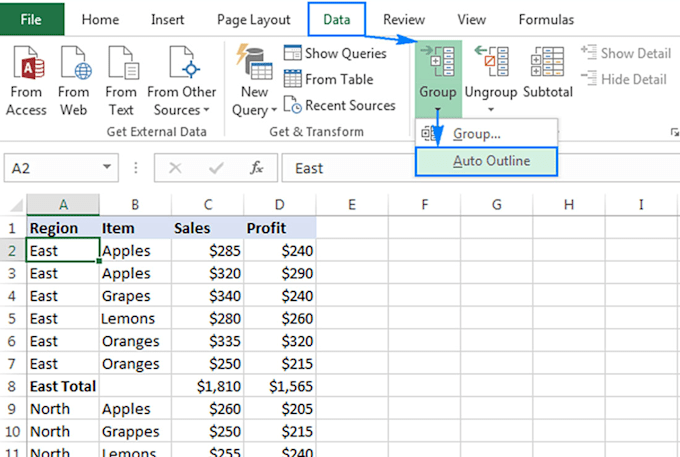The image size is (680, 457).
Task: Click the From Web icon
Action: point(73,65)
